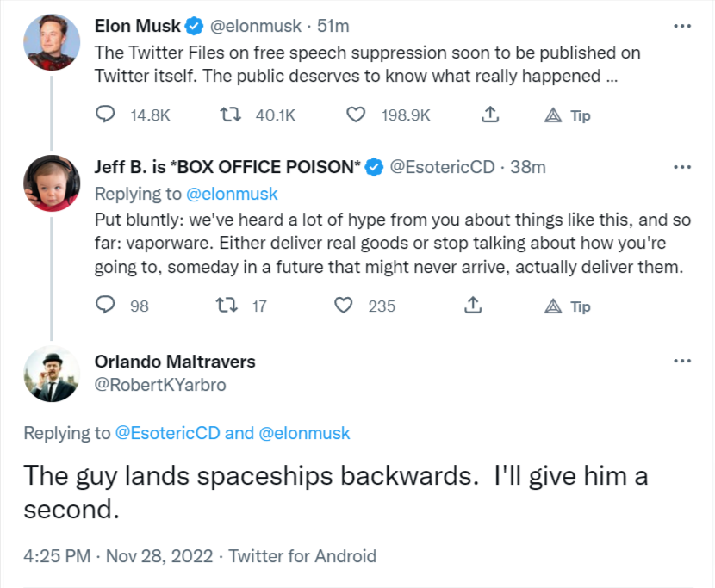This screenshot has width=715, height=588.
Task: Like Elon Musk's tweet
Action: tap(355, 115)
